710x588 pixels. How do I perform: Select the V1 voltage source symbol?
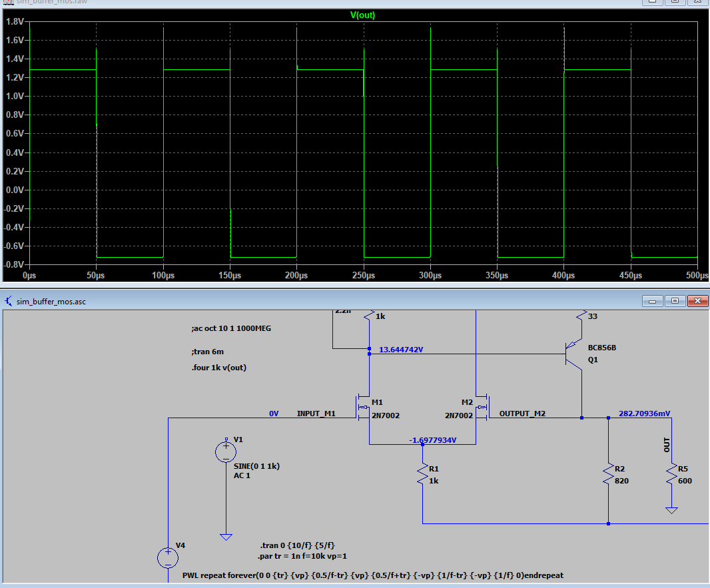pyautogui.click(x=226, y=451)
